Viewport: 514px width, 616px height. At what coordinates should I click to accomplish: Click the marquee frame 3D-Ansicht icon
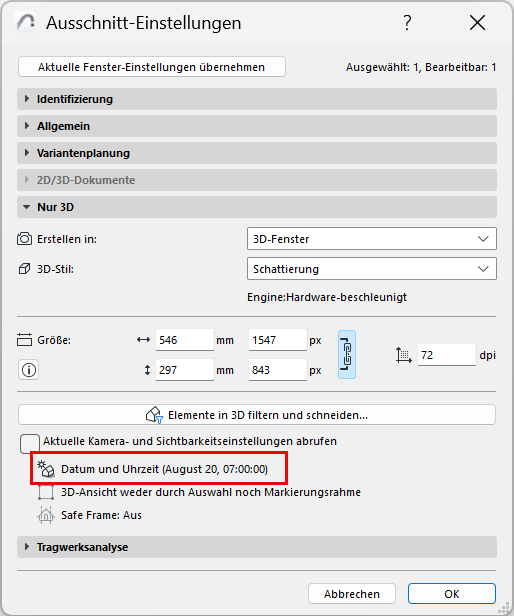click(x=46, y=492)
